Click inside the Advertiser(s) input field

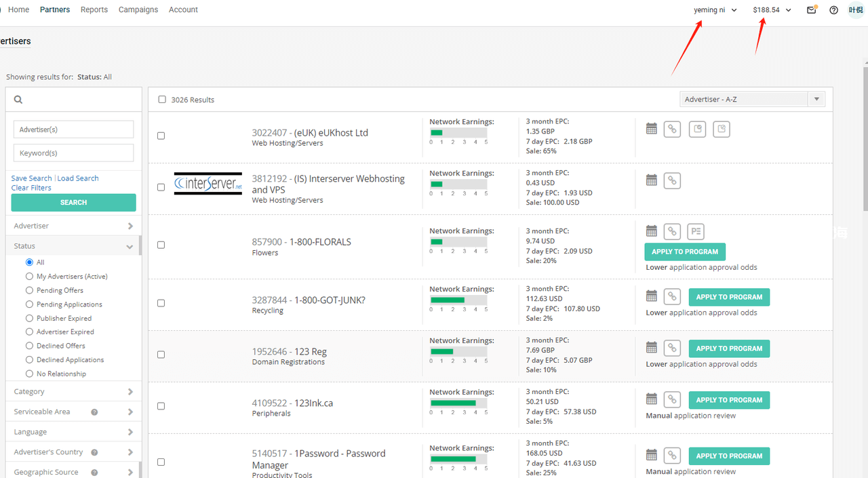coord(73,130)
